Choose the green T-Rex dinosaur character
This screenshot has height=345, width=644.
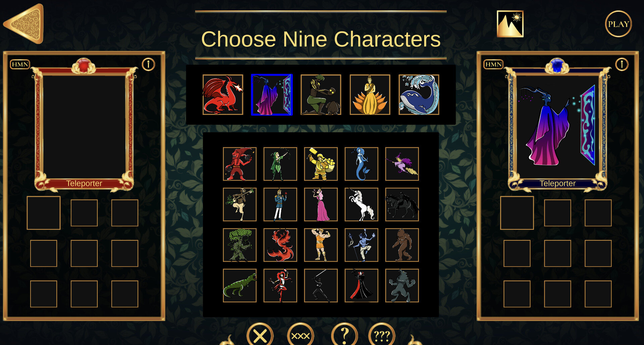pyautogui.click(x=239, y=285)
